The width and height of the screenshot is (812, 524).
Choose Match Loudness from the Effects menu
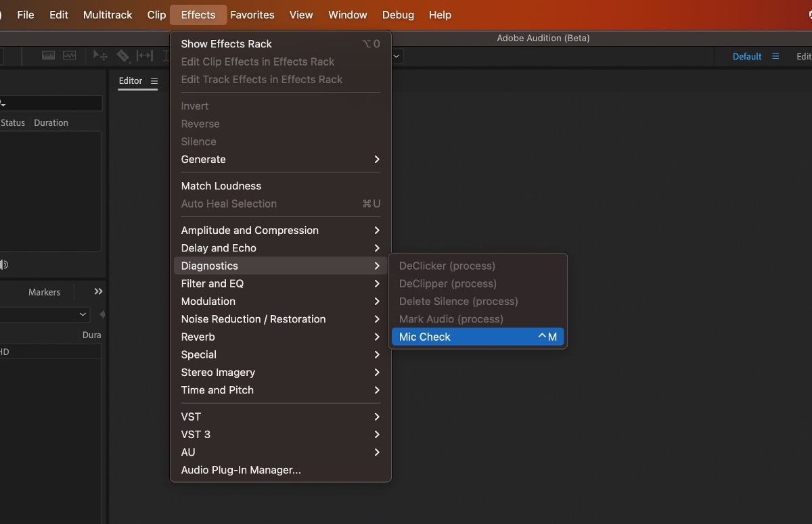221,185
